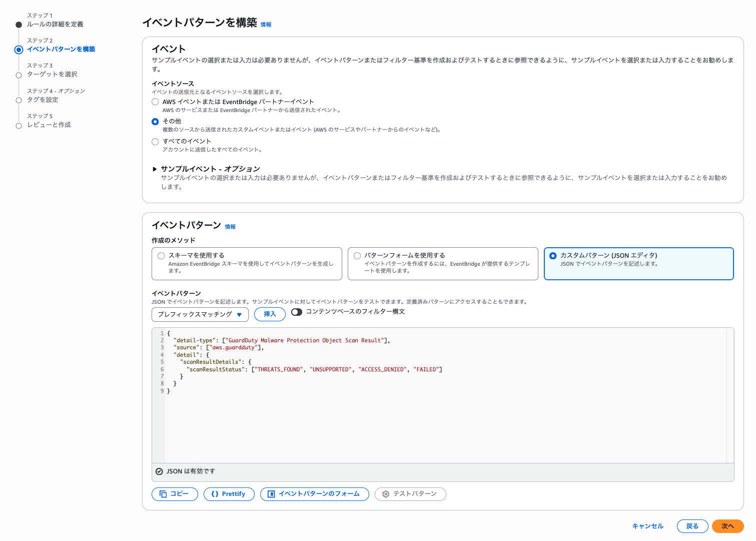The width and height of the screenshot is (756, 541).
Task: Go to step 3 ターゲットを選択
Action: (x=52, y=74)
